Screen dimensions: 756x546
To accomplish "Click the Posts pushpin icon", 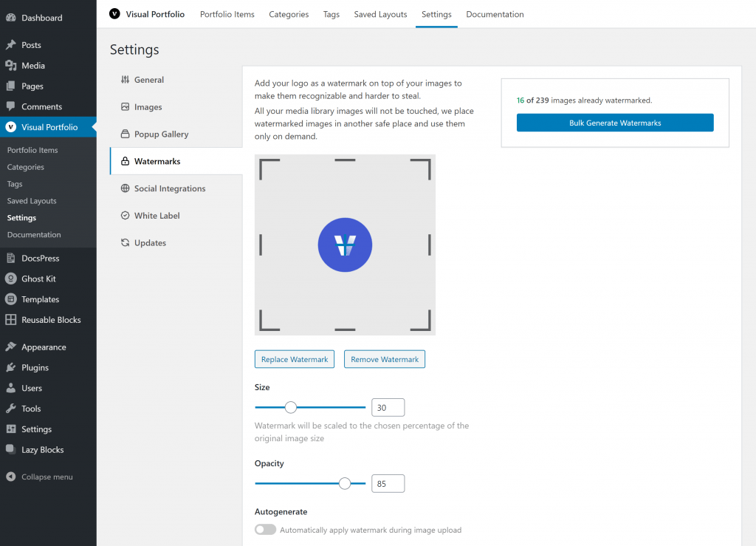I will (x=10, y=45).
